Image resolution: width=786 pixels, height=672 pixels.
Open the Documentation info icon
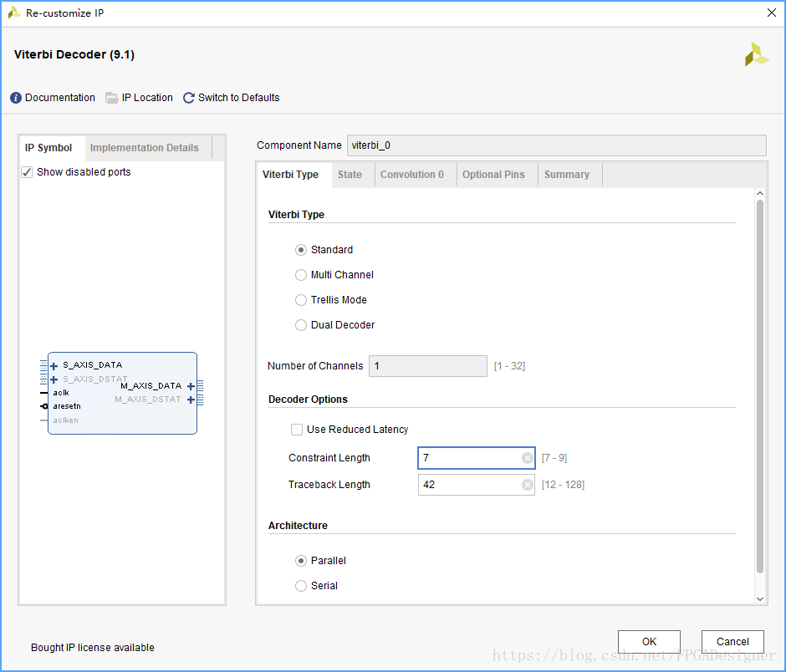tap(16, 98)
